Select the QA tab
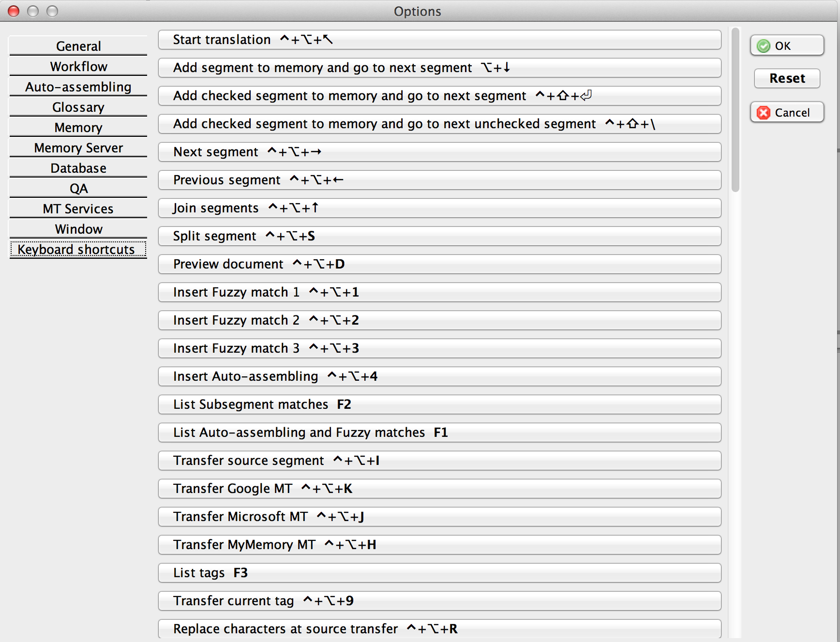This screenshot has height=642, width=840. coord(78,188)
